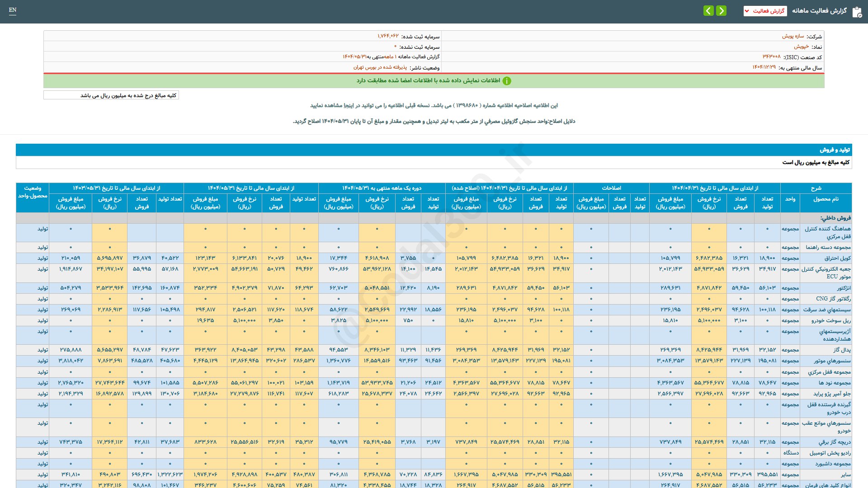Click the پذیرفته شده در بورس تهران status text
The image size is (868, 488).
(x=380, y=67)
